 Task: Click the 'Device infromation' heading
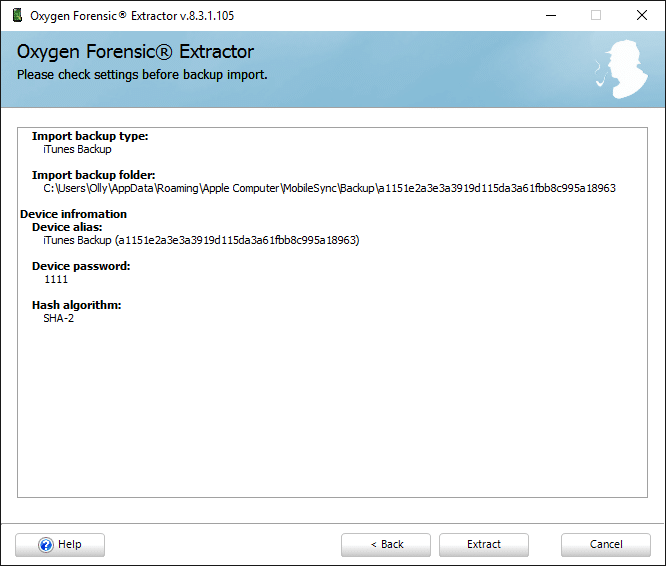click(x=73, y=214)
